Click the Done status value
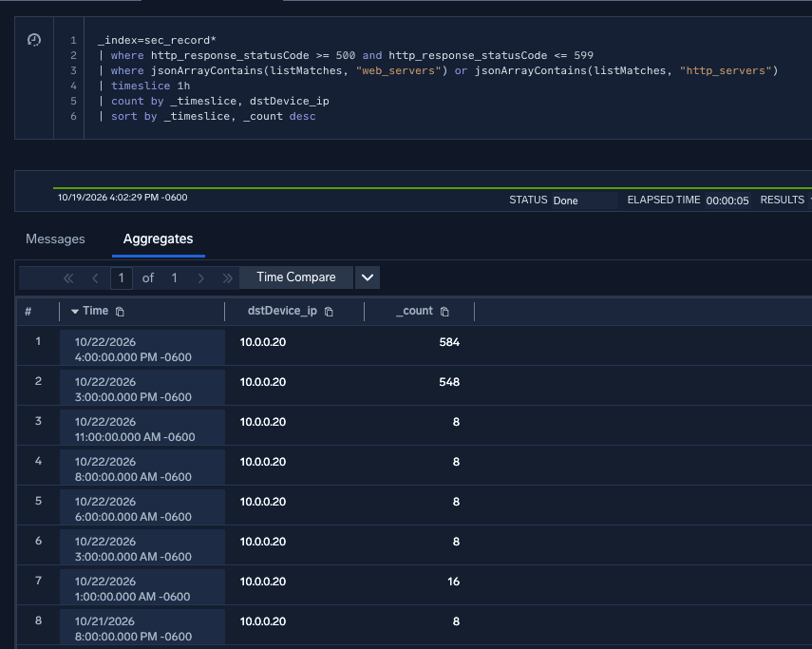Screen dimensions: 812x649 (x=565, y=200)
